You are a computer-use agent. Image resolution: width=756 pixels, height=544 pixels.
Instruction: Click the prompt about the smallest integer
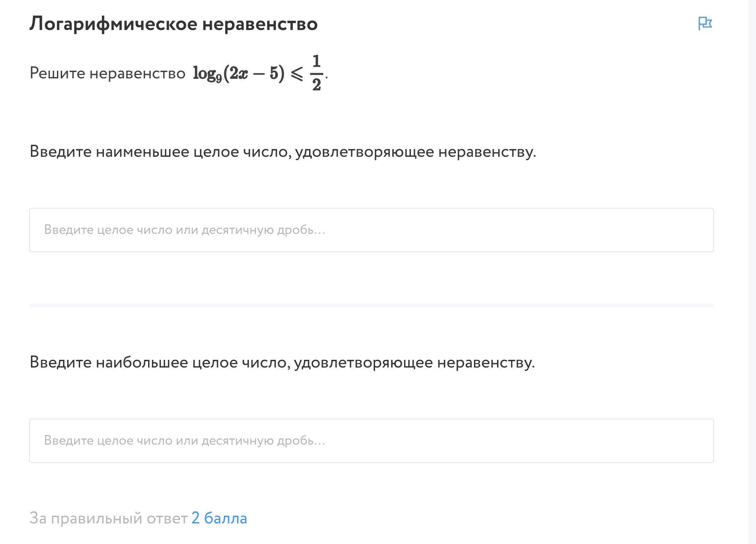tap(283, 152)
